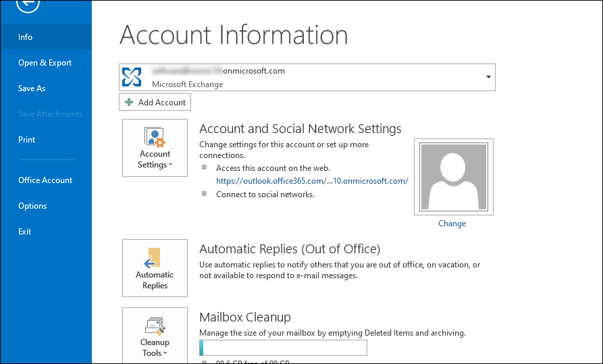Click the back arrow circle icon
The width and height of the screenshot is (603, 364).
coord(28,4)
